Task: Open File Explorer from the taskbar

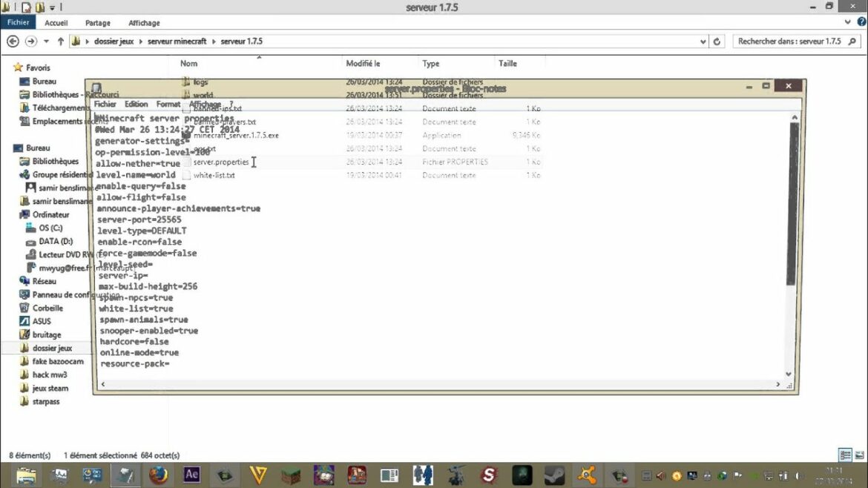Action: (x=26, y=475)
